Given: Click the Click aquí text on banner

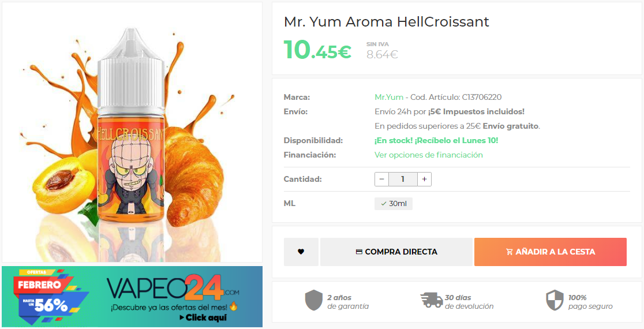Looking at the screenshot, I should click(x=203, y=317).
